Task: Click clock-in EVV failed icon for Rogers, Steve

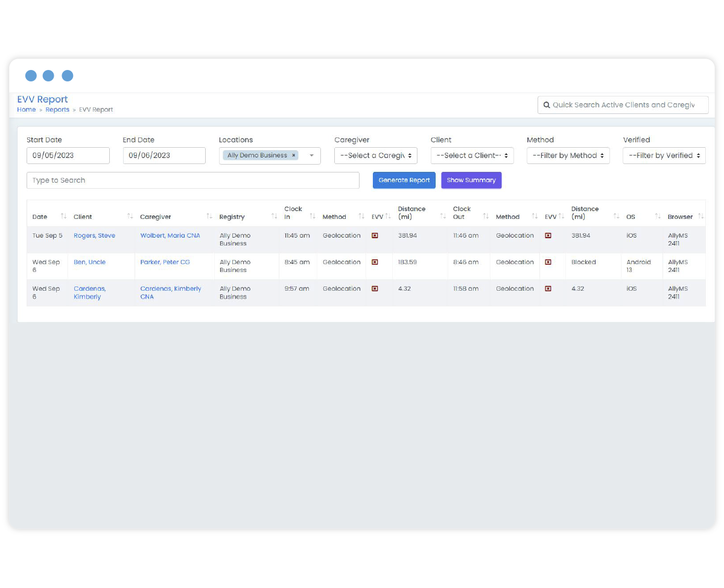Action: [375, 236]
